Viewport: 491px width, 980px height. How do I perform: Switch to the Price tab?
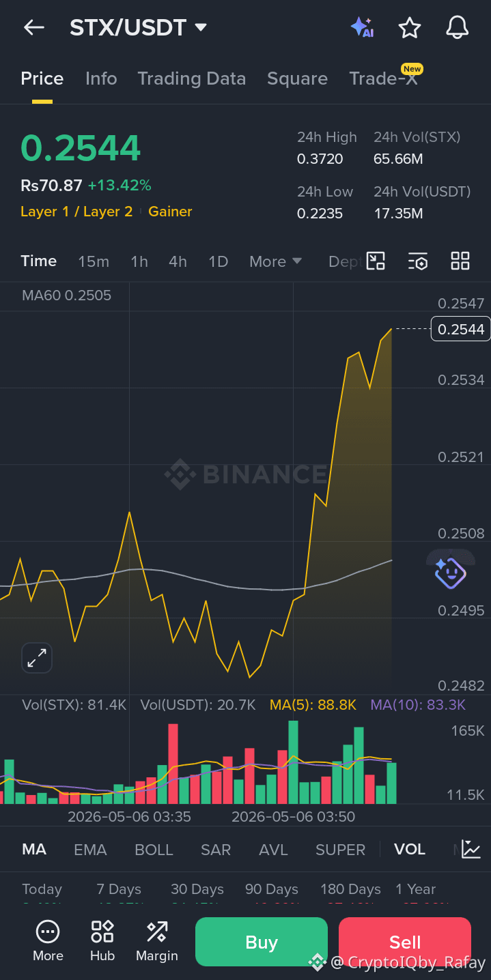42,78
